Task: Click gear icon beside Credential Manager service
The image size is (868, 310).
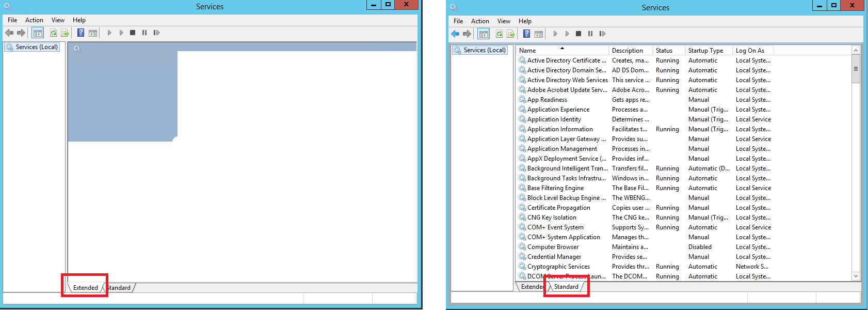Action: tap(522, 256)
